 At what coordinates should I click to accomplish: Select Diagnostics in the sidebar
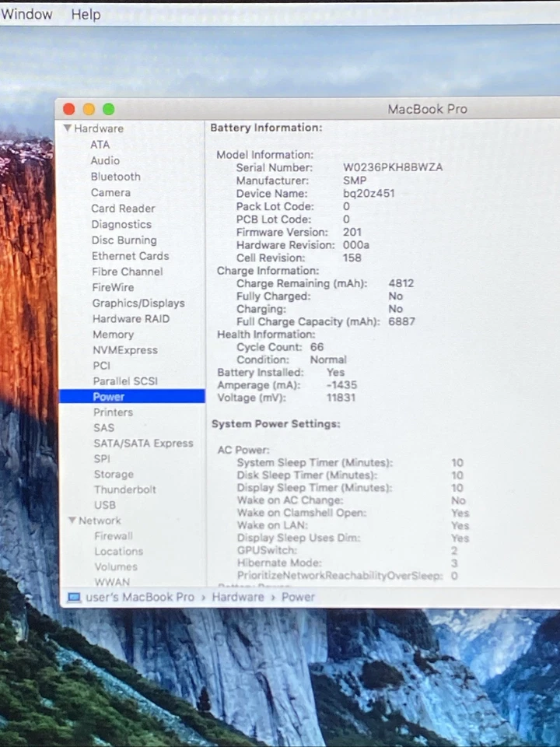(121, 224)
